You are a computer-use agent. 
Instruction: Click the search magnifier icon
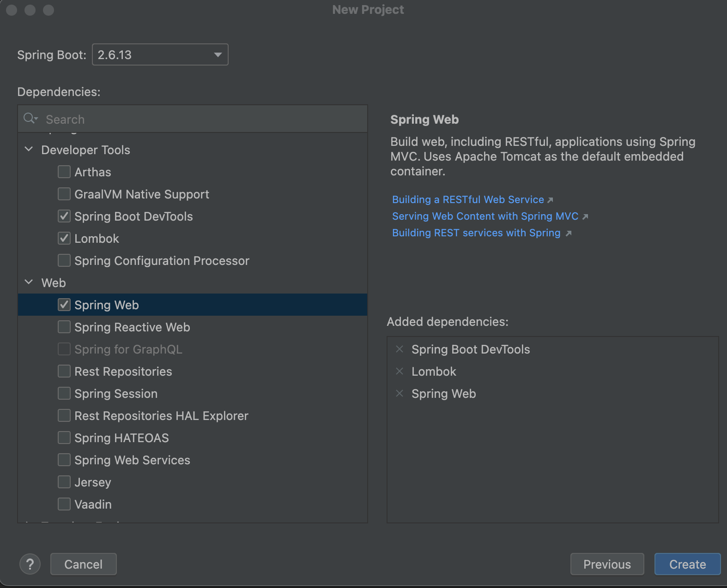(30, 119)
